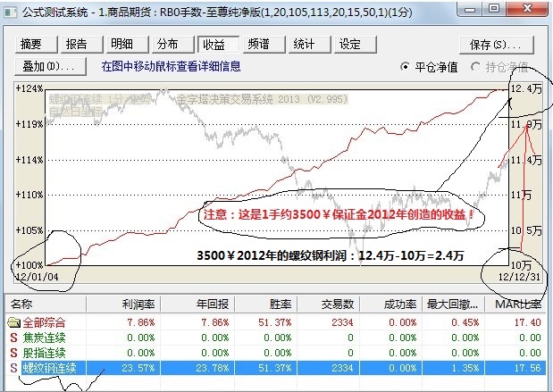Viewport: 553px width, 392px height.
Task: Click the application icon in title bar
Action: point(11,13)
